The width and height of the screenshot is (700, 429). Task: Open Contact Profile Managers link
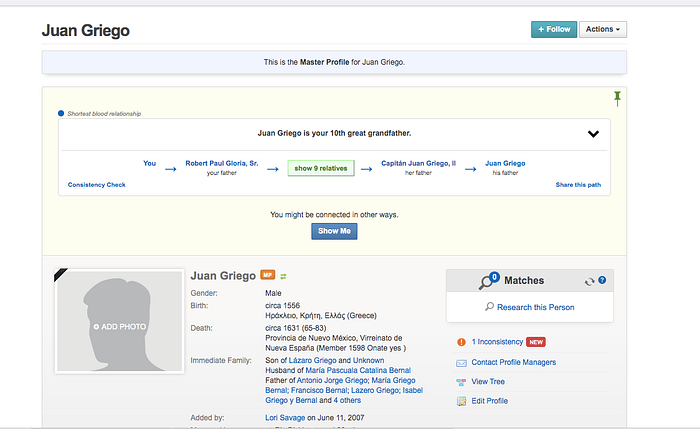tap(514, 362)
